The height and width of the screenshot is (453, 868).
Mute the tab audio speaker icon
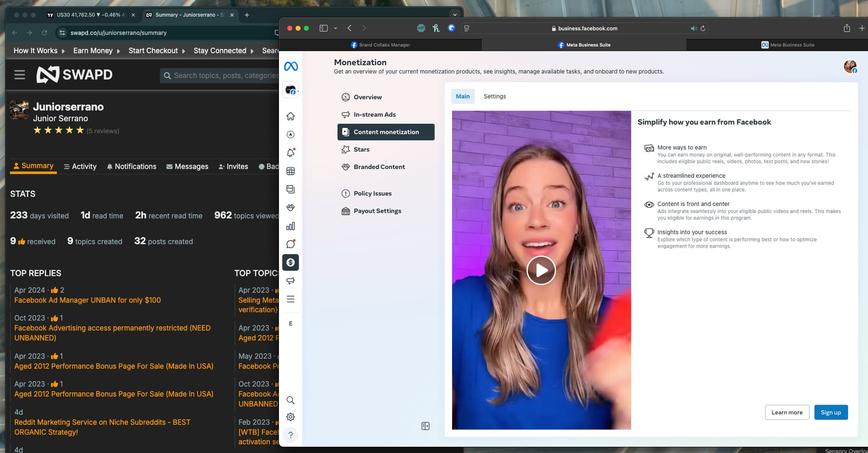click(693, 28)
